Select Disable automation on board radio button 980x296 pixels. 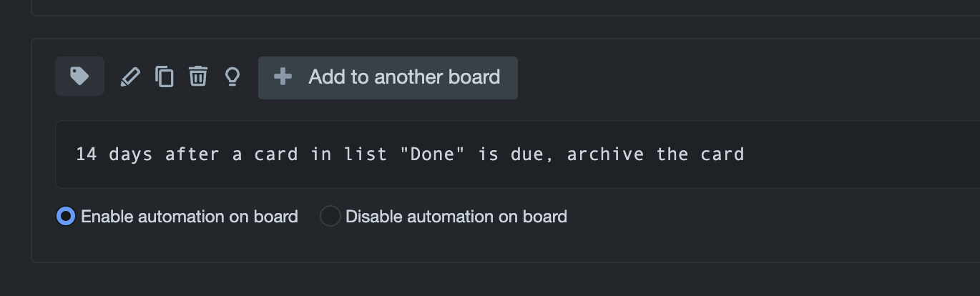point(330,216)
